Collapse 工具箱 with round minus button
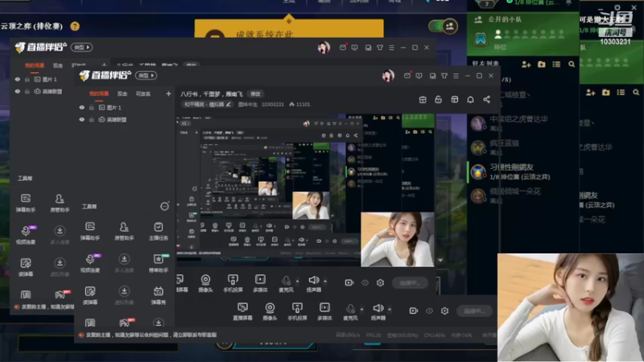 point(164,207)
